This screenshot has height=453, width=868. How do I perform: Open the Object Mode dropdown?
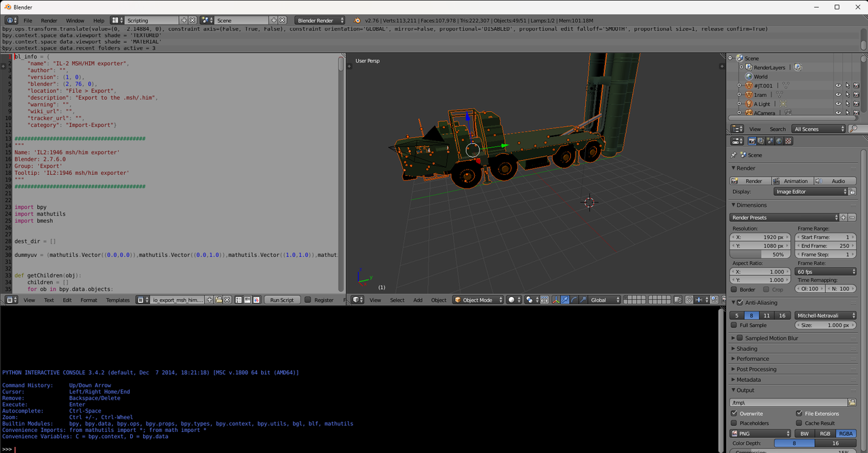pos(479,300)
